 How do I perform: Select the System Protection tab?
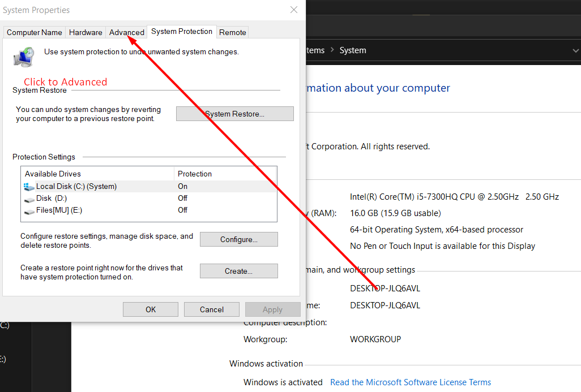(x=182, y=32)
